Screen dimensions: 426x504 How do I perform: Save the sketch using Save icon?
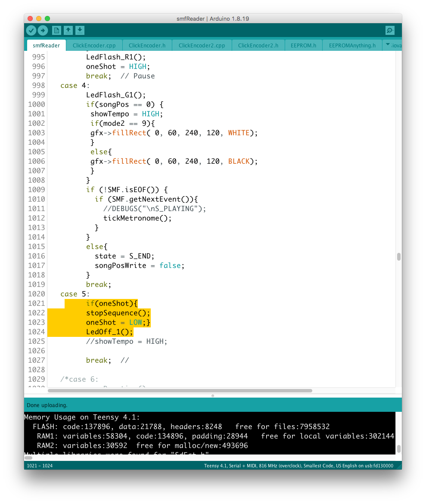pyautogui.click(x=80, y=30)
